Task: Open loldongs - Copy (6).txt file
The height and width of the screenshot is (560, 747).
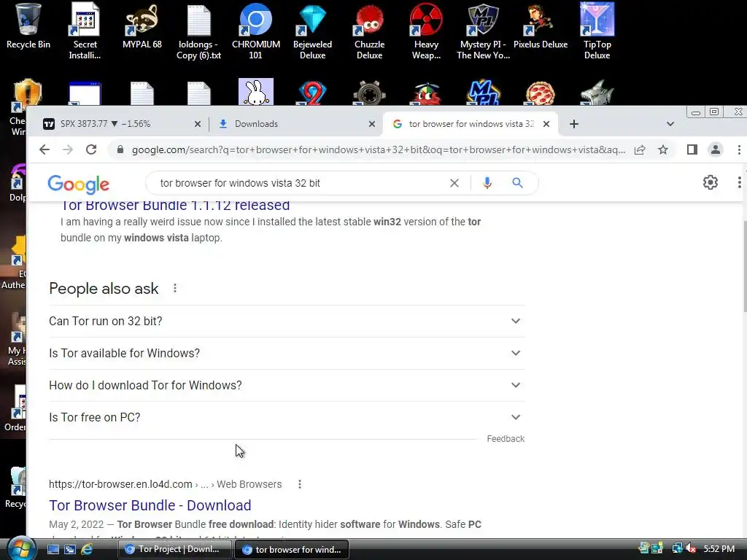Action: tap(198, 31)
